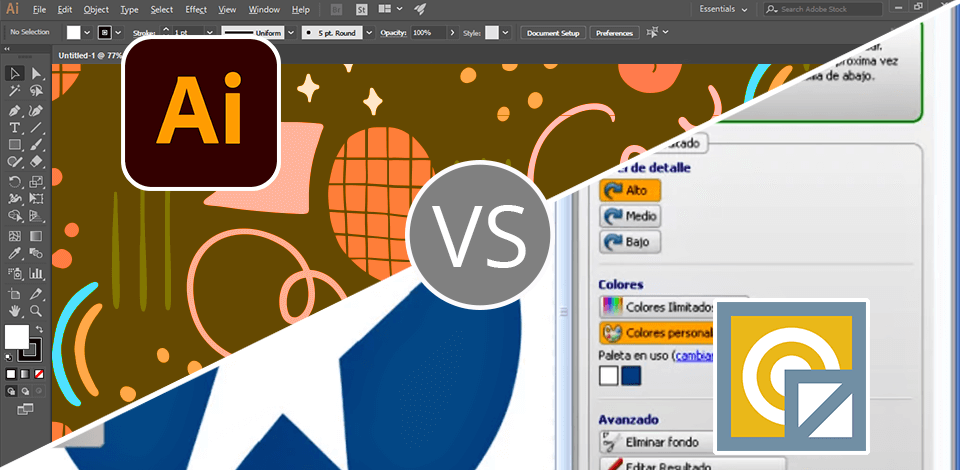This screenshot has width=960, height=470.
Task: Pick the Rotate tool
Action: coord(15,181)
